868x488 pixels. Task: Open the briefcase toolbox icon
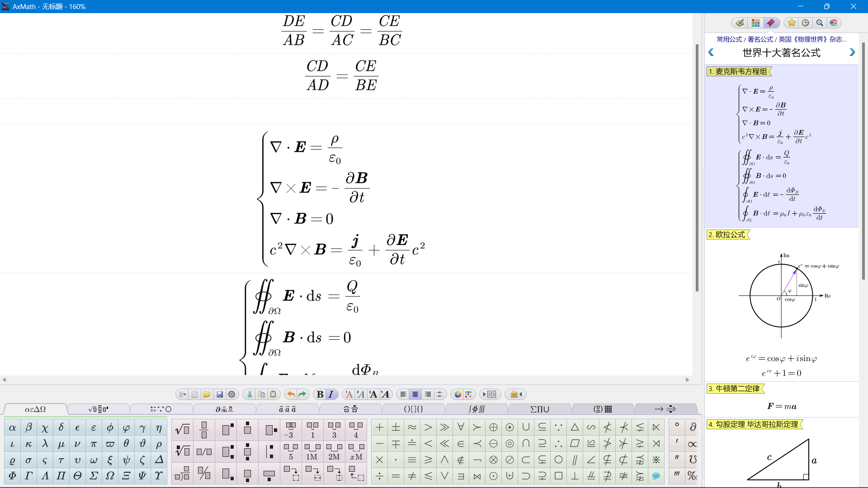tap(516, 394)
